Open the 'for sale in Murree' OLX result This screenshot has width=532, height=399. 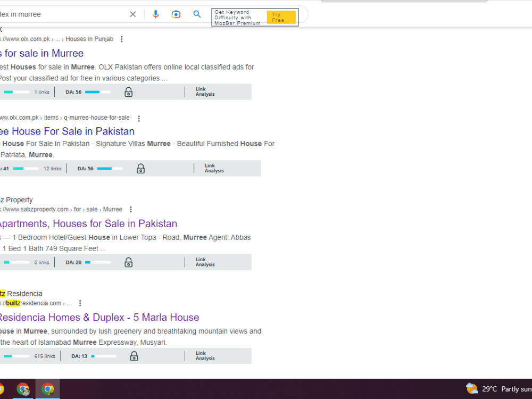41,53
